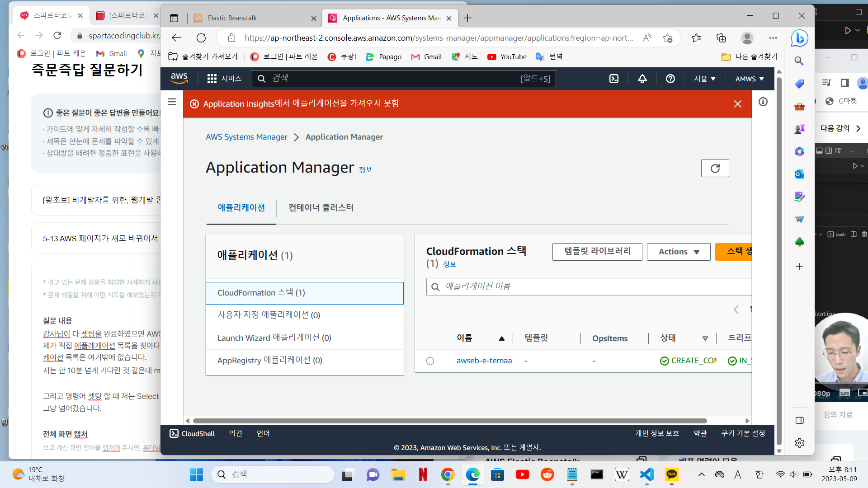Image resolution: width=868 pixels, height=488 pixels.
Task: Click the Edge favorites star icon
Action: point(696,38)
